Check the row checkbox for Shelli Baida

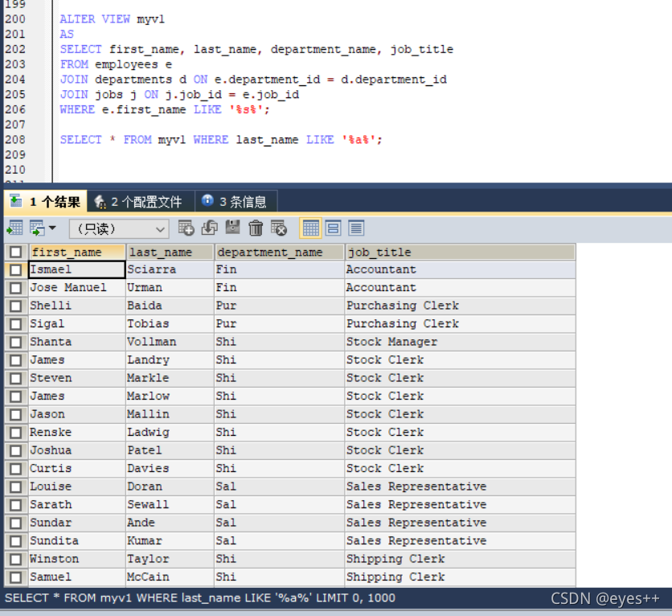pyautogui.click(x=16, y=306)
